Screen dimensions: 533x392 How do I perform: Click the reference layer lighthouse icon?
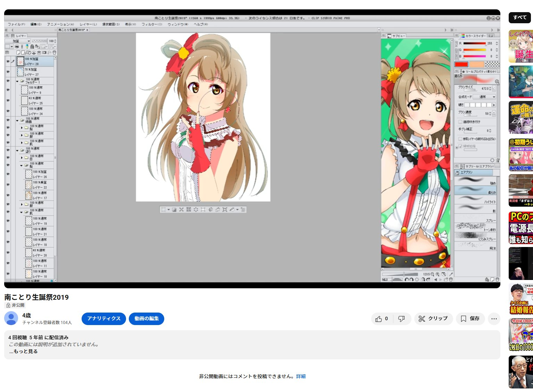[x=22, y=46]
